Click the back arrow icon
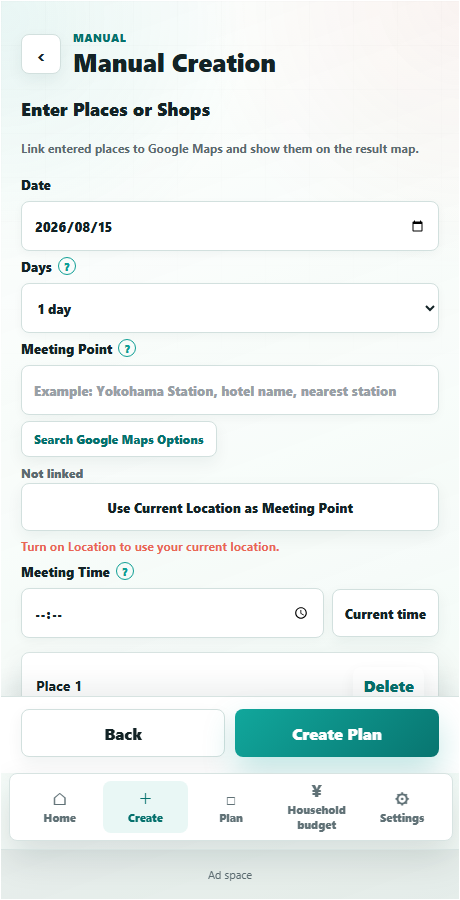 click(x=41, y=55)
